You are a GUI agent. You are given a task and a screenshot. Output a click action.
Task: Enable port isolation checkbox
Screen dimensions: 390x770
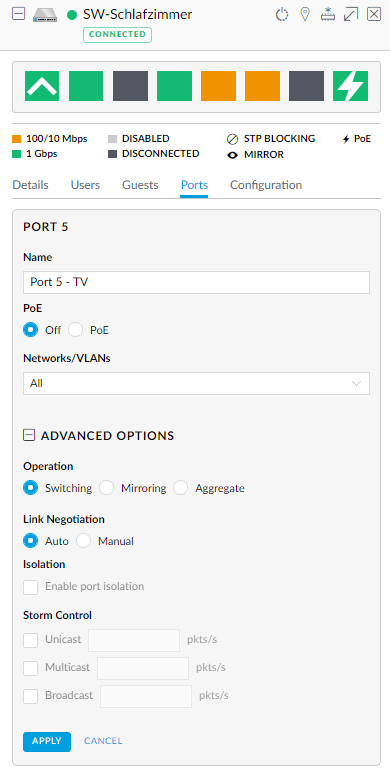tap(30, 586)
